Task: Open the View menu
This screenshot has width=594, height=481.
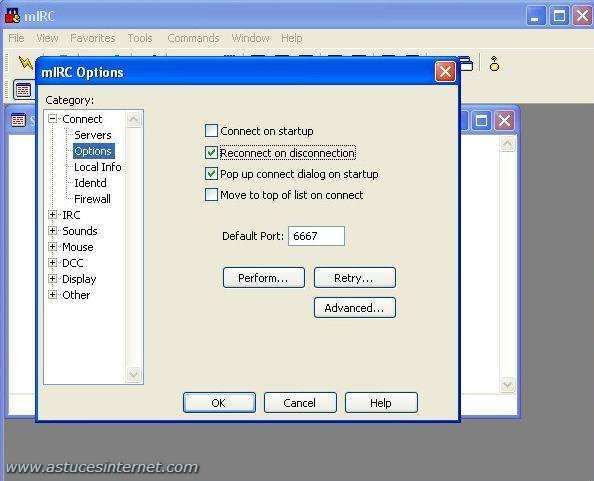Action: pos(47,38)
